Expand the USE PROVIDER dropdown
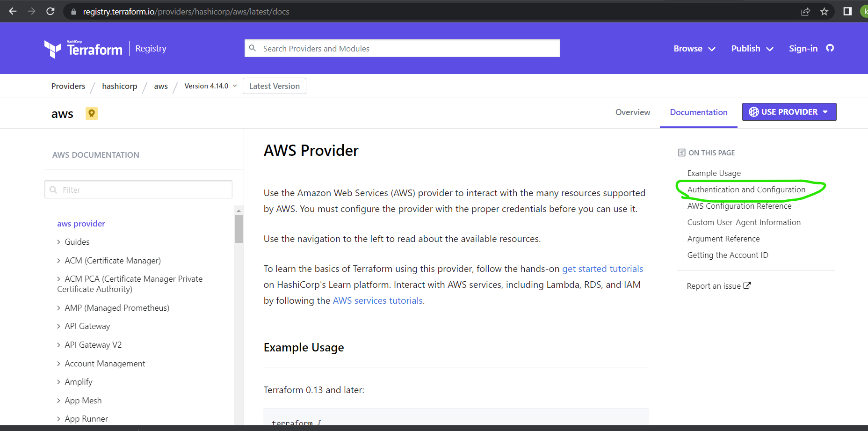The height and width of the screenshot is (431, 868). (789, 112)
